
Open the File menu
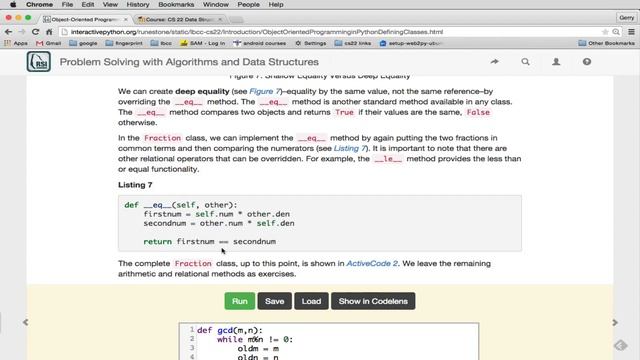pos(67,4)
